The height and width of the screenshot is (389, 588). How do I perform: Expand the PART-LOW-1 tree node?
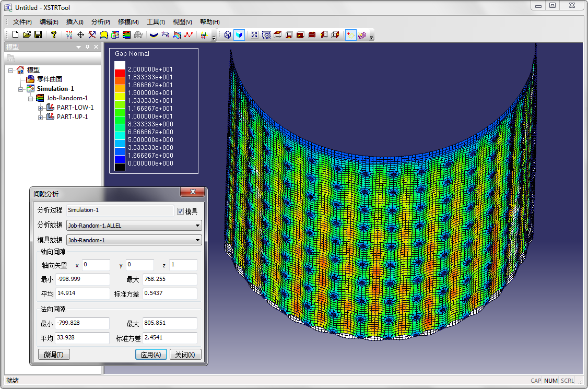(x=41, y=108)
